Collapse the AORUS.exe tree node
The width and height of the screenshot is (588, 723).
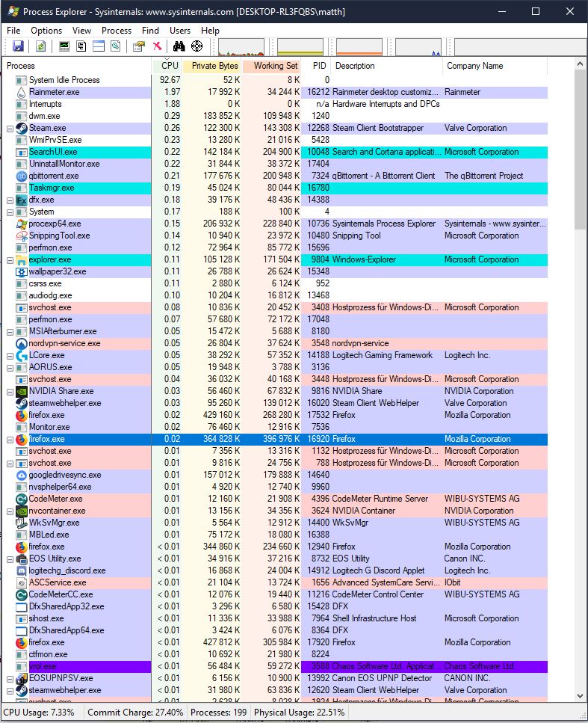10,368
